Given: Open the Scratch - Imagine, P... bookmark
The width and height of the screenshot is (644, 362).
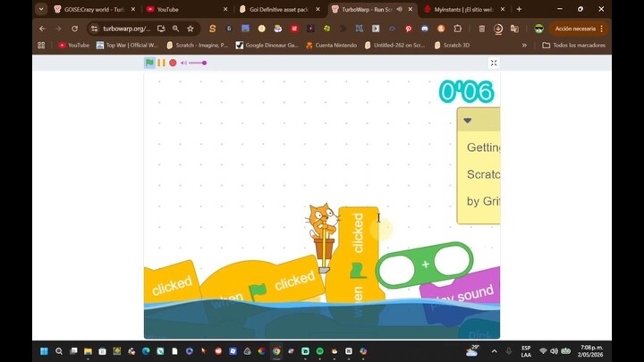Looking at the screenshot, I should coord(197,46).
